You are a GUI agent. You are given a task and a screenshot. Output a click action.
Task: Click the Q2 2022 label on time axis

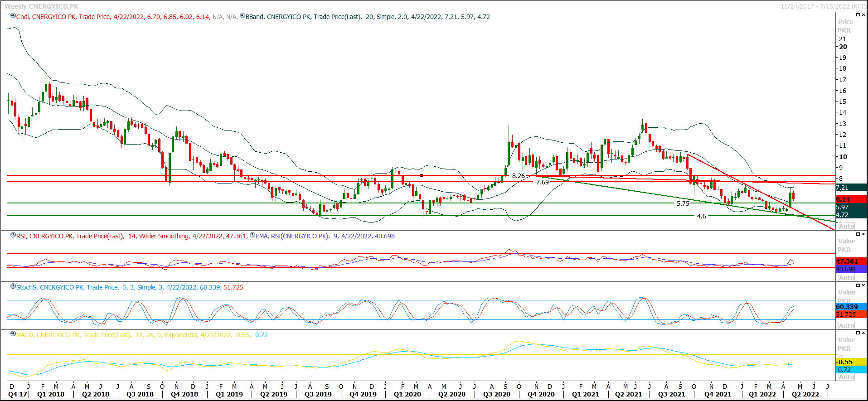click(x=805, y=394)
